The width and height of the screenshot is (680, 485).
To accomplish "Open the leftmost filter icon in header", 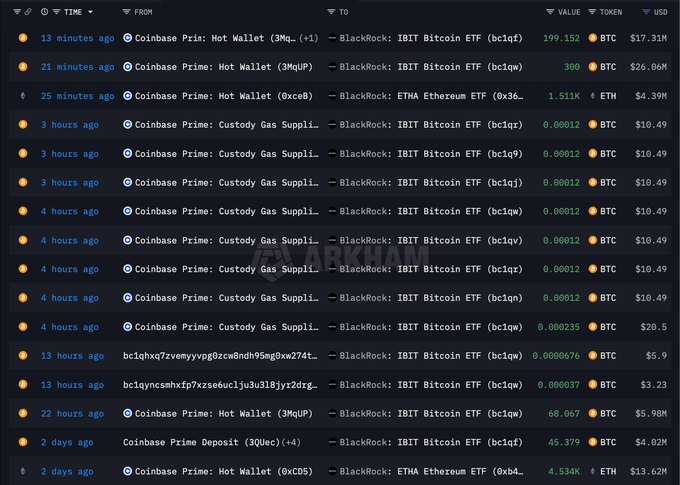I will tap(16, 12).
